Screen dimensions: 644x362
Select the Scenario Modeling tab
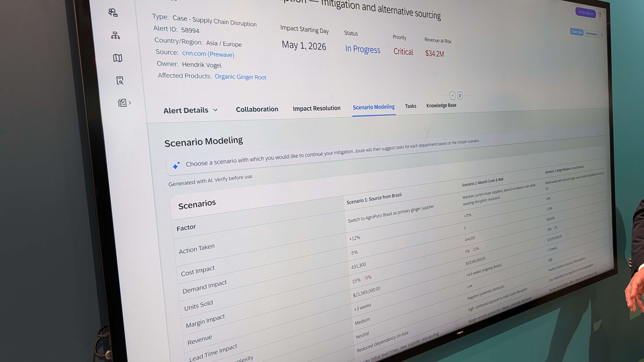pos(373,107)
